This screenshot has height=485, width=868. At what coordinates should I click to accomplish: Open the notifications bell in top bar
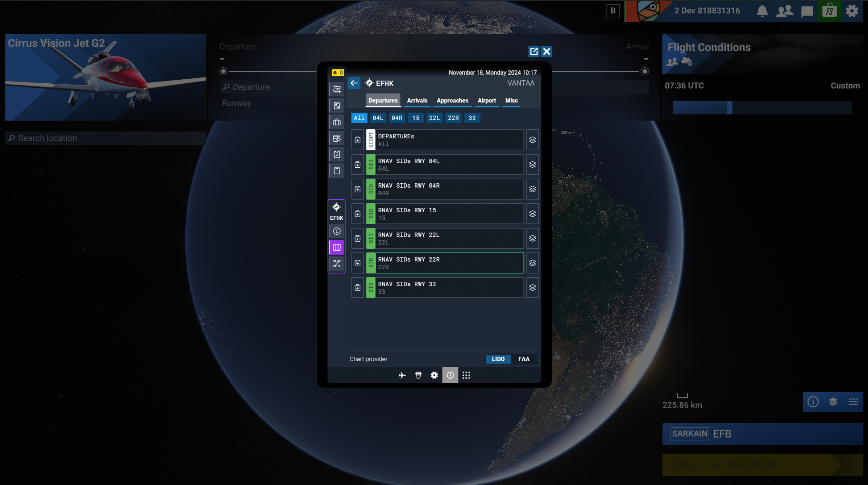pos(762,11)
